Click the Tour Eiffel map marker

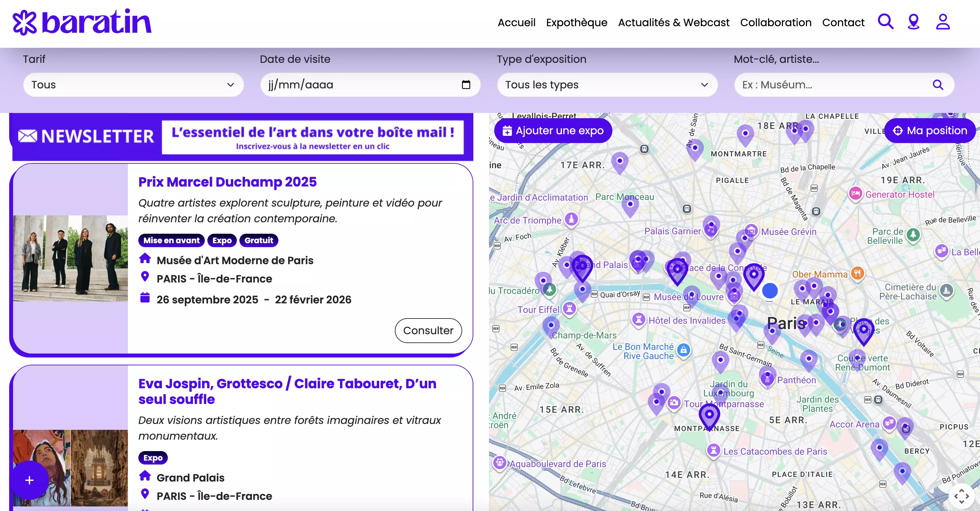point(569,308)
